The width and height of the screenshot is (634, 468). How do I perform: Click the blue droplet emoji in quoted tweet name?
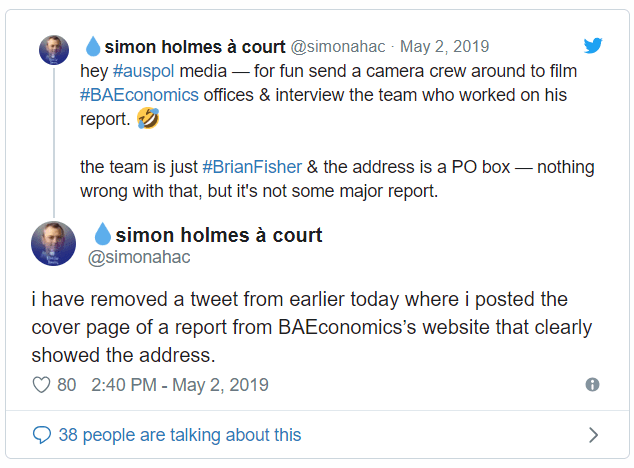[93, 46]
